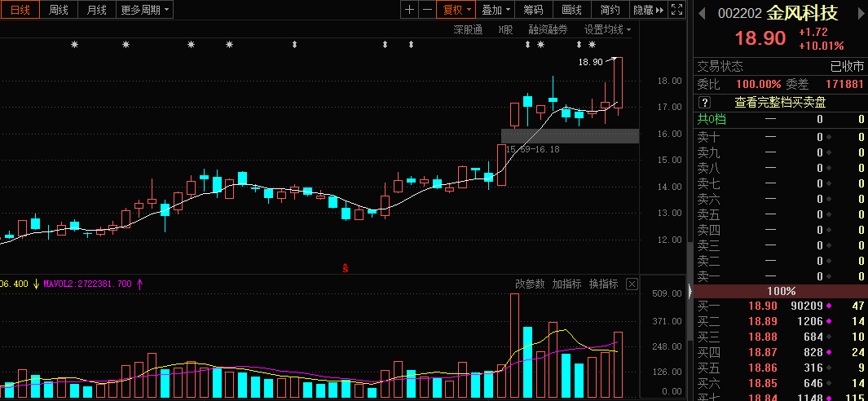Open 更多周期 period dropdown

pyautogui.click(x=144, y=10)
